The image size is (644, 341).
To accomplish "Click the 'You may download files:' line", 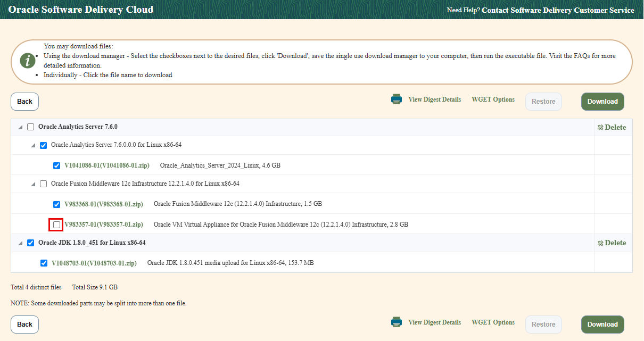I will pos(78,46).
